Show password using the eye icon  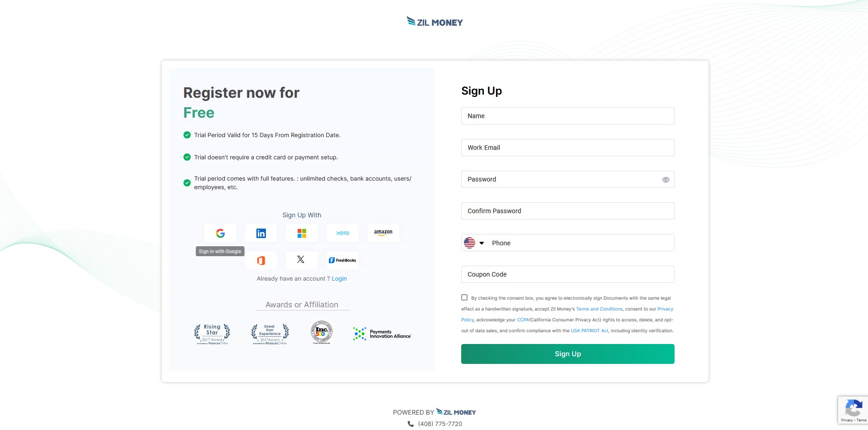[x=665, y=180]
